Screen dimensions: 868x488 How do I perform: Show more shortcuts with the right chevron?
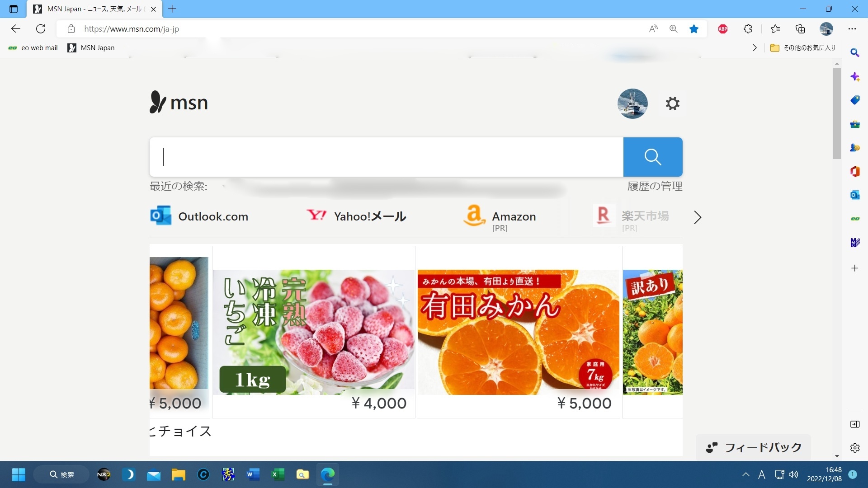tap(698, 217)
